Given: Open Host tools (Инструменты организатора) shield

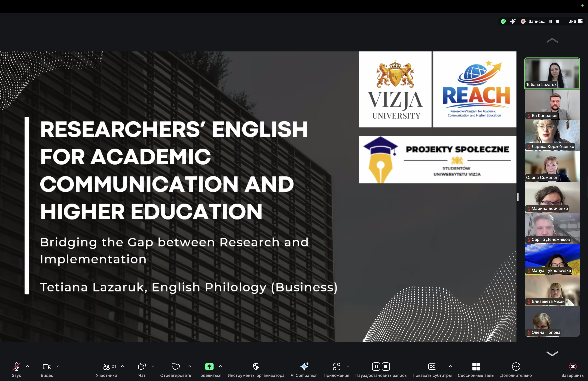Looking at the screenshot, I should point(256,366).
